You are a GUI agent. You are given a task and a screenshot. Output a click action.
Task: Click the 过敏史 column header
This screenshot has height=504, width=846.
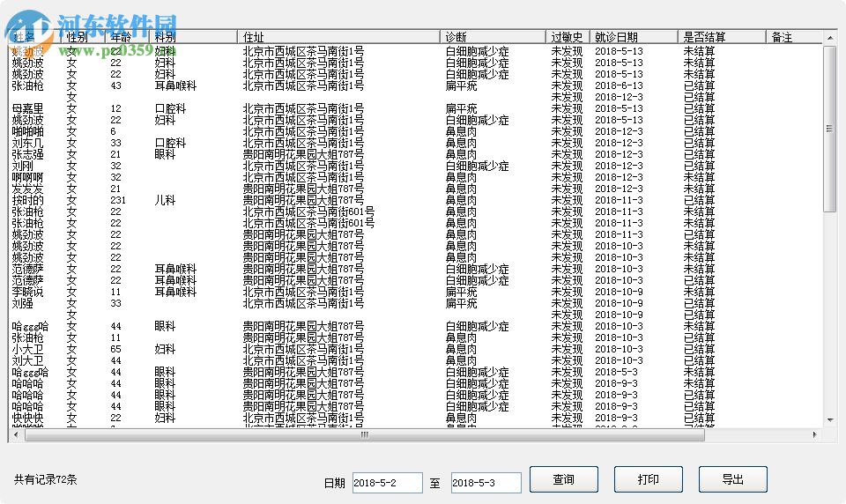[x=568, y=37]
